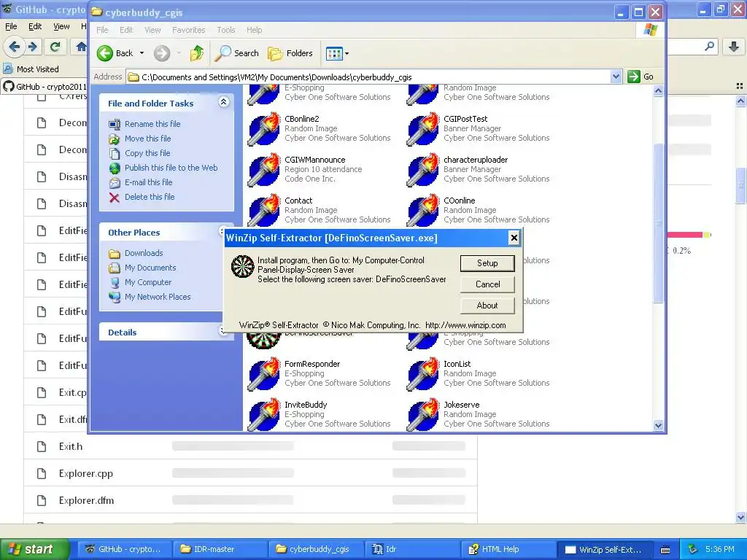Select the FormResponder file icon
The height and width of the screenshot is (560, 747).
264,374
